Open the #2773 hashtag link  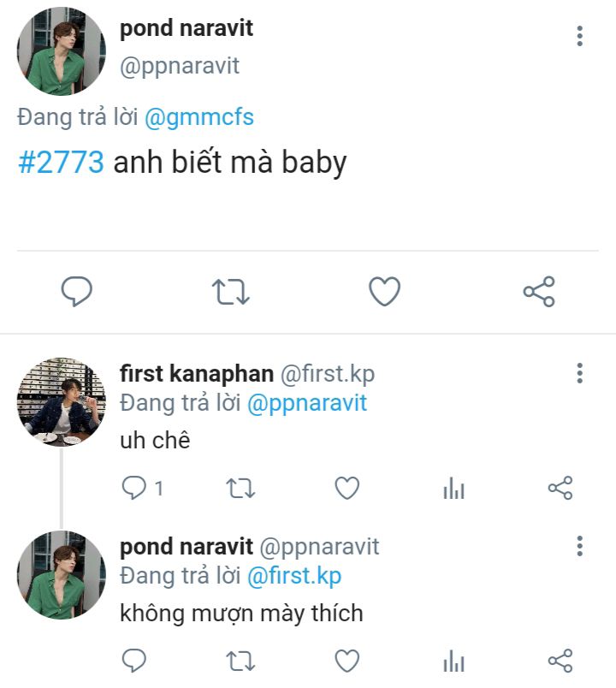tap(62, 162)
